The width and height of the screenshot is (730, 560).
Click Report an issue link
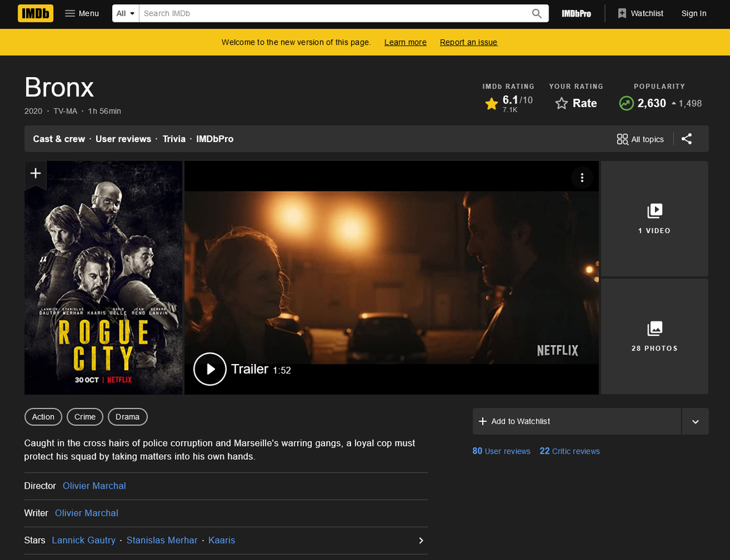[469, 42]
